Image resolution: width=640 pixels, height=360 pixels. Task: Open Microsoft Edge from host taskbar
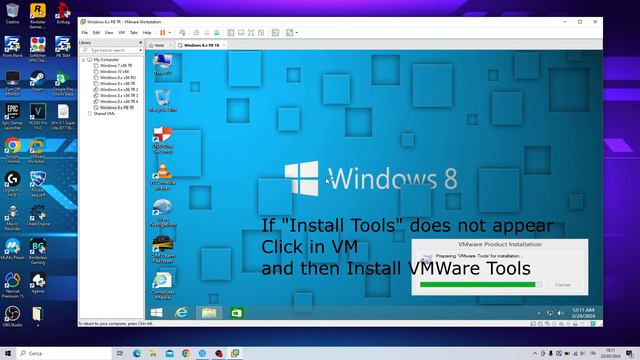(136, 353)
